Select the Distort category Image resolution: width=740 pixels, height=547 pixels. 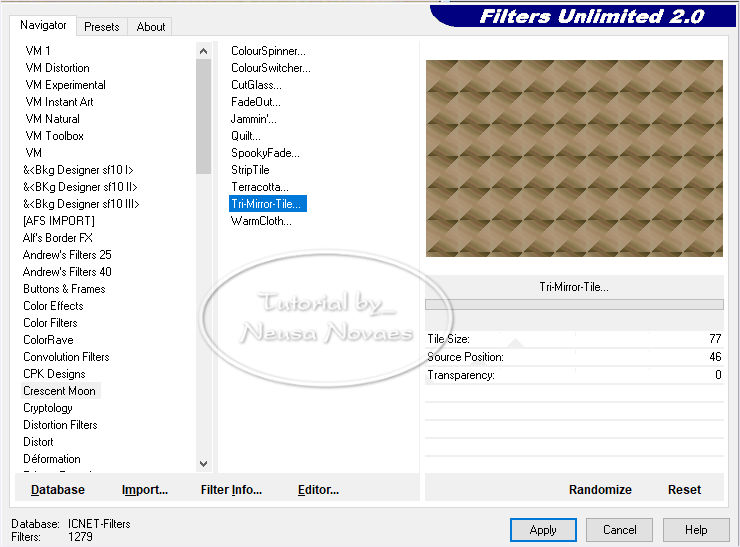(38, 441)
